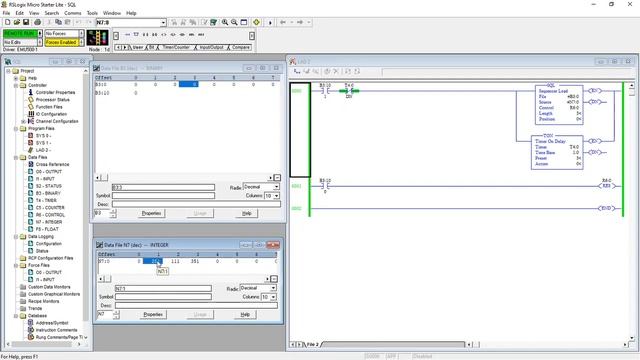
Task: Open C5 - COUNTER data file
Action: 50,207
